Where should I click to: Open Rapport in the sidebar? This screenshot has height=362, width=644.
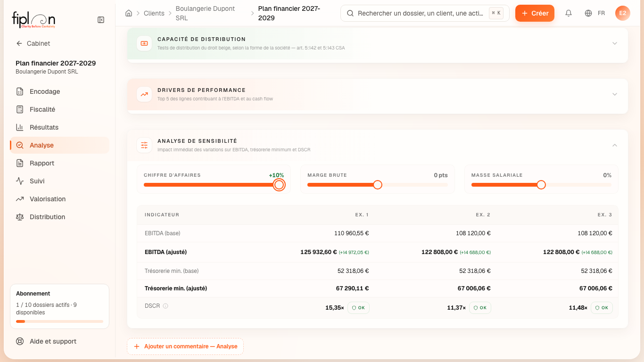[59, 163]
